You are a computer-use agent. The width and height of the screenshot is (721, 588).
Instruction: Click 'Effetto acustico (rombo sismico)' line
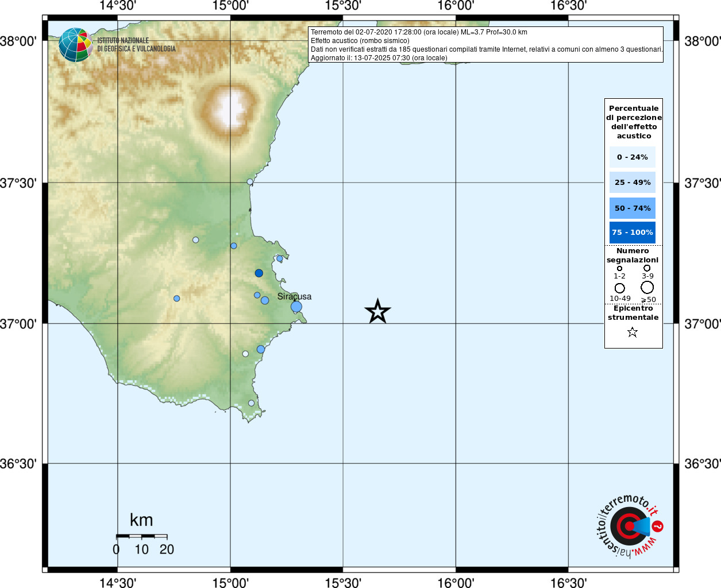[360, 41]
